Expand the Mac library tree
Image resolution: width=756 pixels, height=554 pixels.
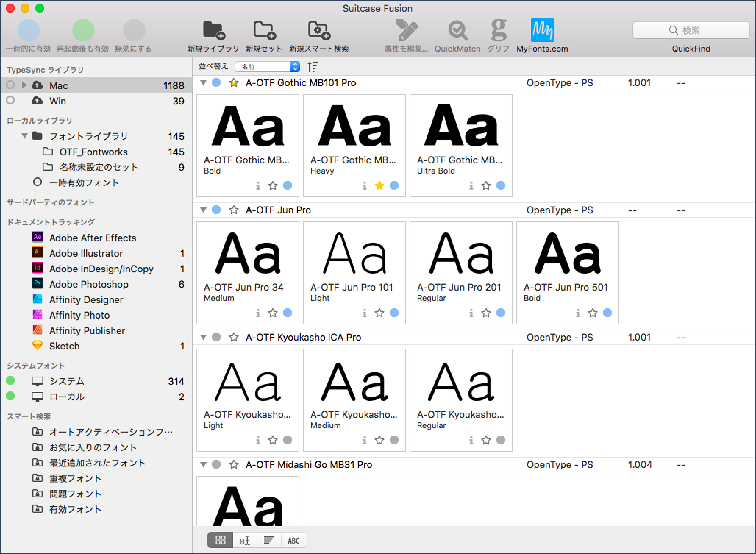[24, 85]
